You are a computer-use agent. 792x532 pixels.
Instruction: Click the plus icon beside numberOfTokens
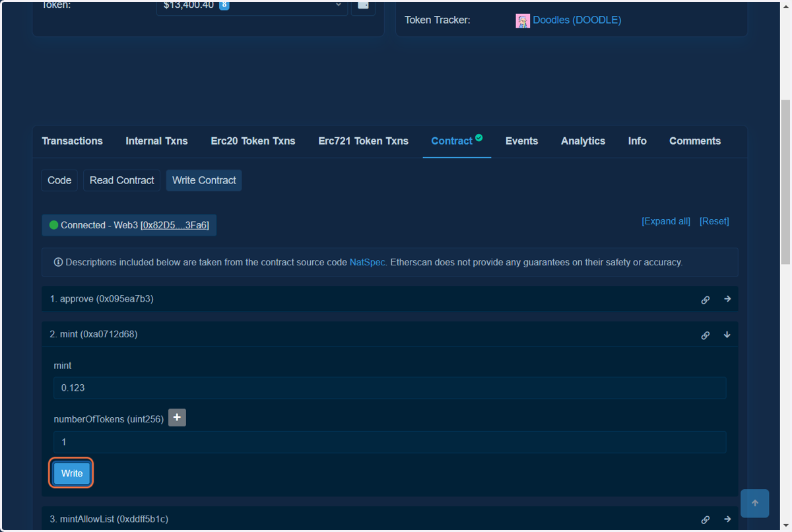click(x=177, y=418)
